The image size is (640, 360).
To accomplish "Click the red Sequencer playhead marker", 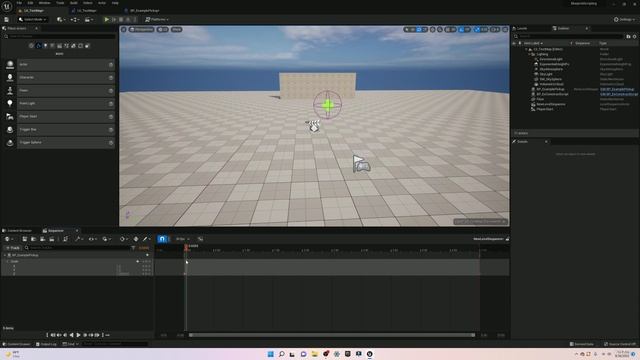I will (x=186, y=247).
